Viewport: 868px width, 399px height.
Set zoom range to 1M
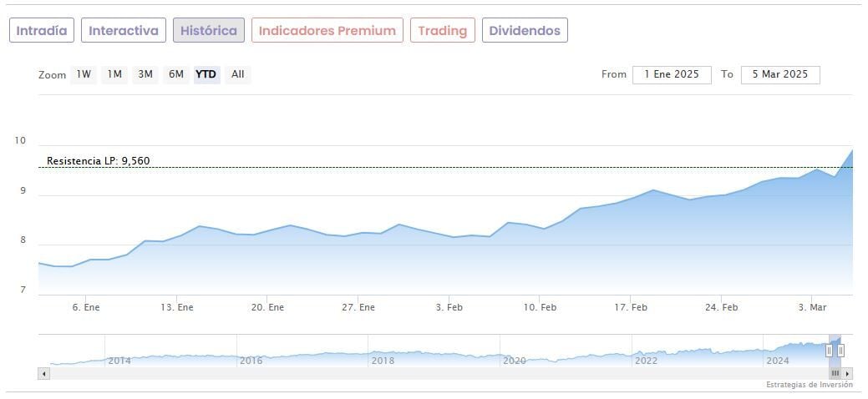pos(114,74)
